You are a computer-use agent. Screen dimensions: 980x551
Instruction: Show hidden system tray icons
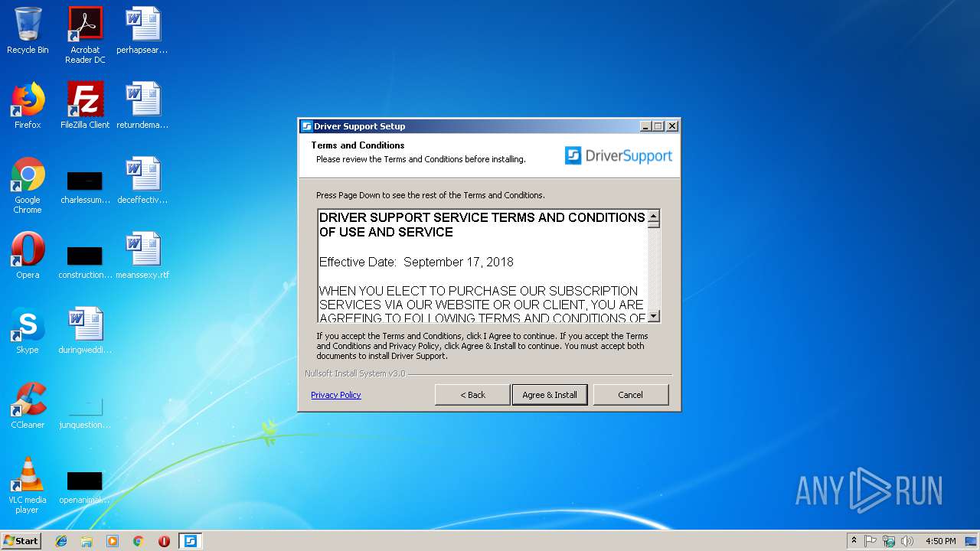pos(854,541)
